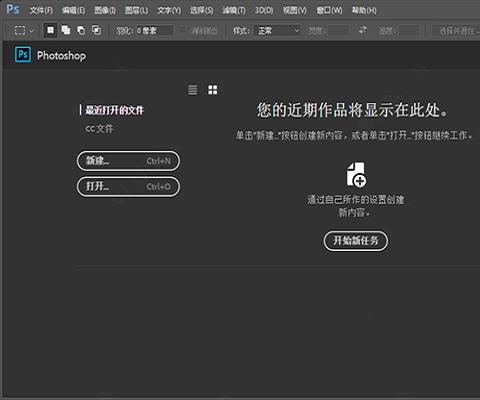Open the 文字(Y) menu
480x400 pixels.
pyautogui.click(x=169, y=11)
